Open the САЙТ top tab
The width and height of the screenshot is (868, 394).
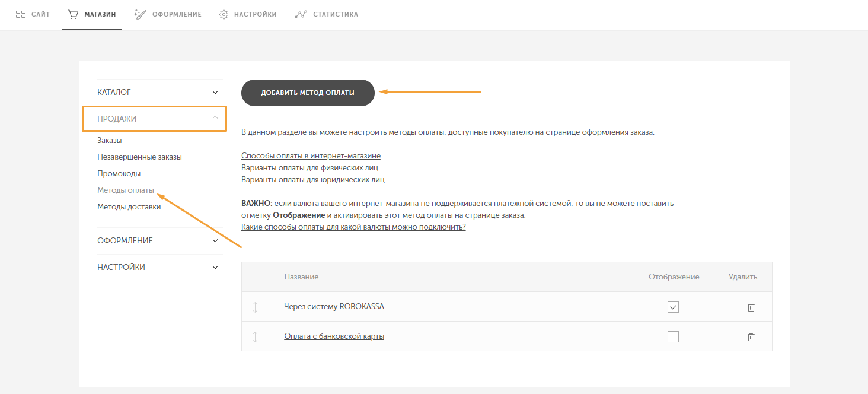33,14
